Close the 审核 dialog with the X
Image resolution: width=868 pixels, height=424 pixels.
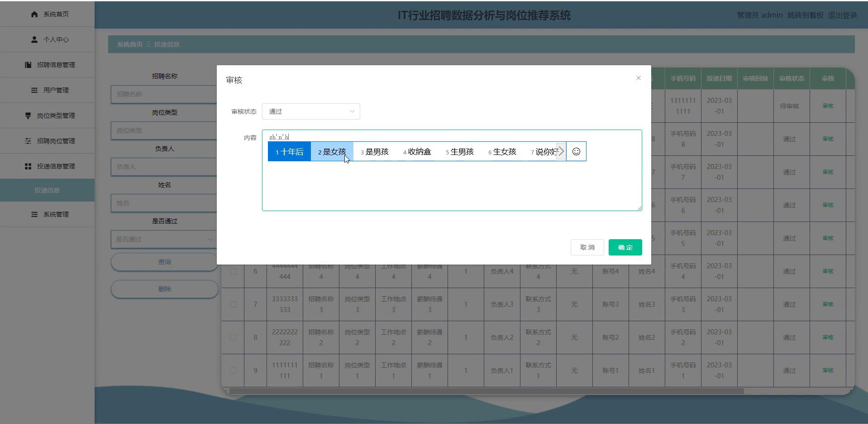(x=638, y=78)
